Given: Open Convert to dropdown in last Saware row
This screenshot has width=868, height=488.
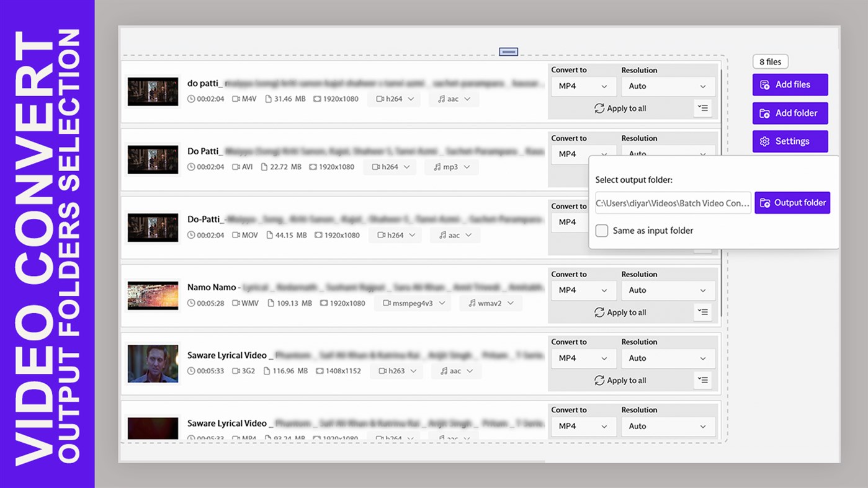Looking at the screenshot, I should pos(583,427).
